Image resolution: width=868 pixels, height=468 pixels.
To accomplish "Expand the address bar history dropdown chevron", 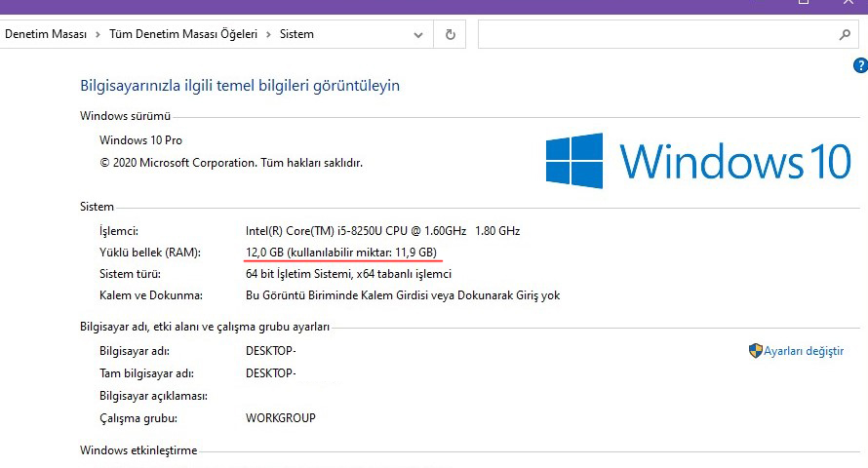I will 418,34.
